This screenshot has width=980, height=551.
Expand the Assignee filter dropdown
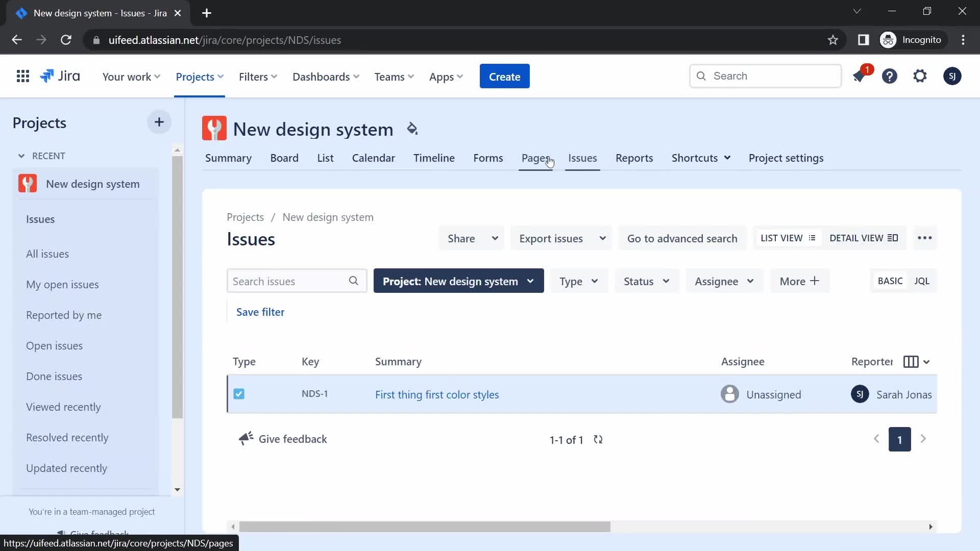[724, 281]
